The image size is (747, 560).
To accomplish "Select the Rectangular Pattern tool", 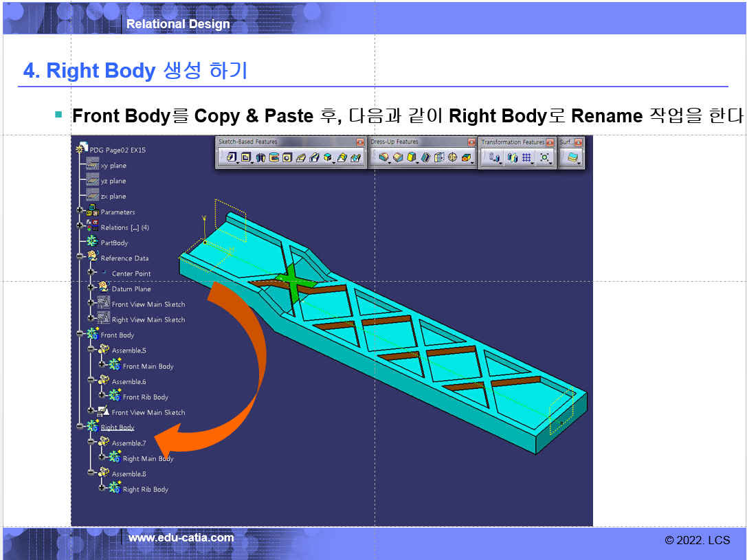I will pos(527,157).
